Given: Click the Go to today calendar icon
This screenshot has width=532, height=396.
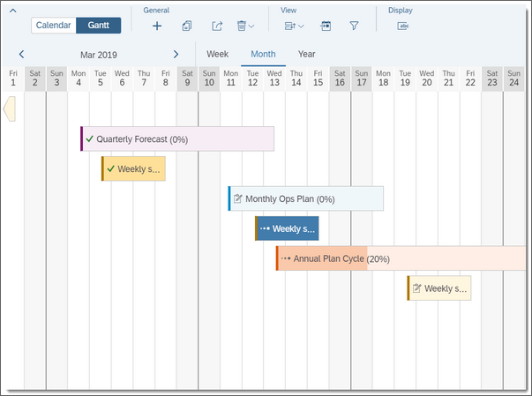Looking at the screenshot, I should click(x=326, y=26).
